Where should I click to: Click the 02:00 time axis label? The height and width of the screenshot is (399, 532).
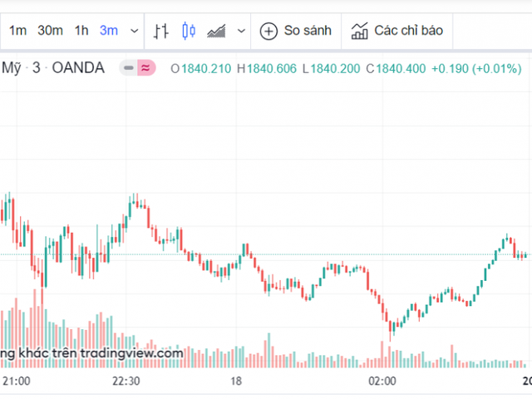pyautogui.click(x=382, y=380)
